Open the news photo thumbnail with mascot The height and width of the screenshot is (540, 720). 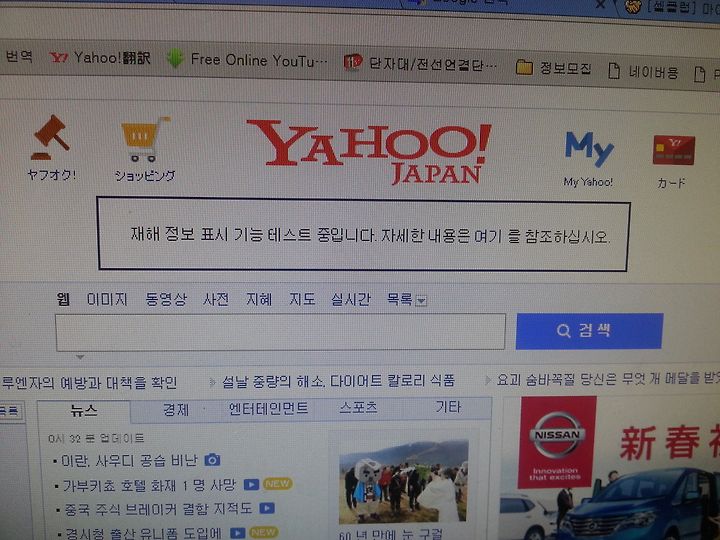[404, 482]
